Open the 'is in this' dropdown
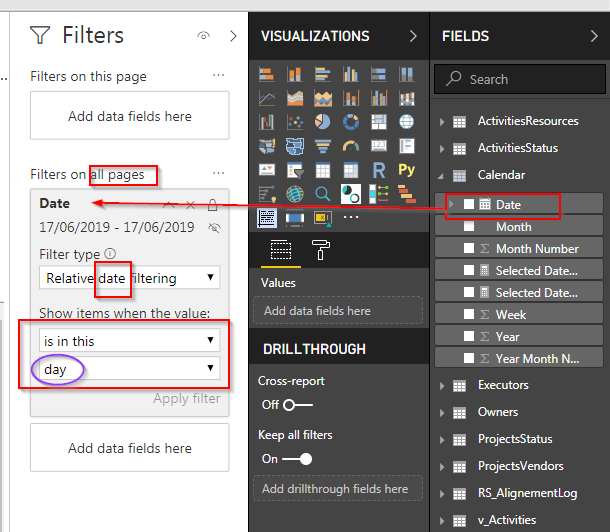Viewport: 610px width, 532px height. [x=130, y=341]
